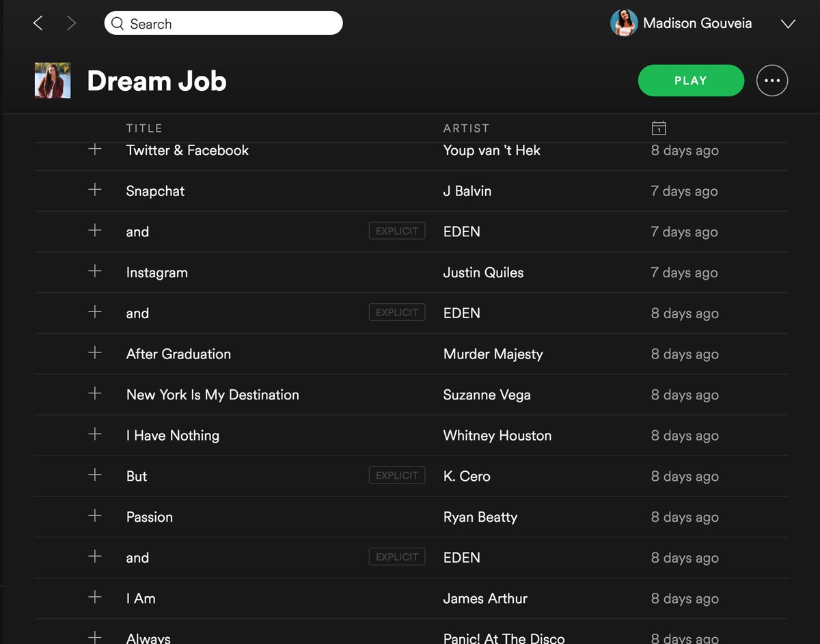Select the Instagram track title

pyautogui.click(x=156, y=272)
